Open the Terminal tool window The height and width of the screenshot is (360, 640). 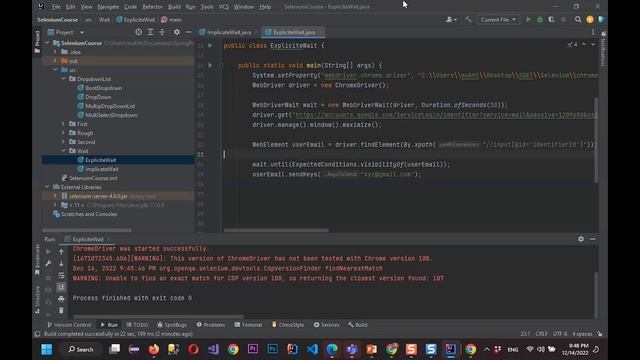point(248,325)
